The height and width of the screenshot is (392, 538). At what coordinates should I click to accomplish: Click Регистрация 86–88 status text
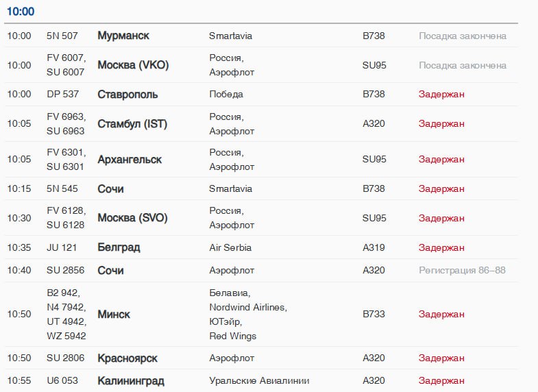pos(462,271)
